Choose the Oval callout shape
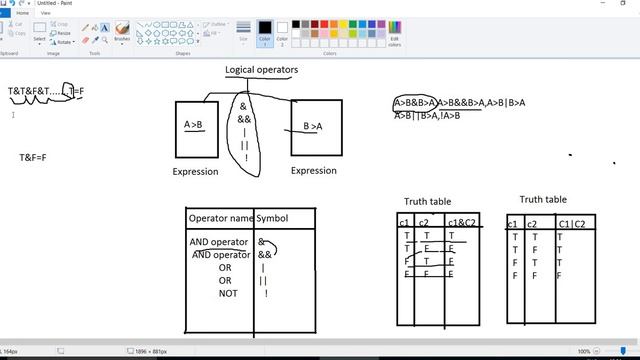Image resolution: width=640 pixels, height=360 pixels. coord(182,41)
